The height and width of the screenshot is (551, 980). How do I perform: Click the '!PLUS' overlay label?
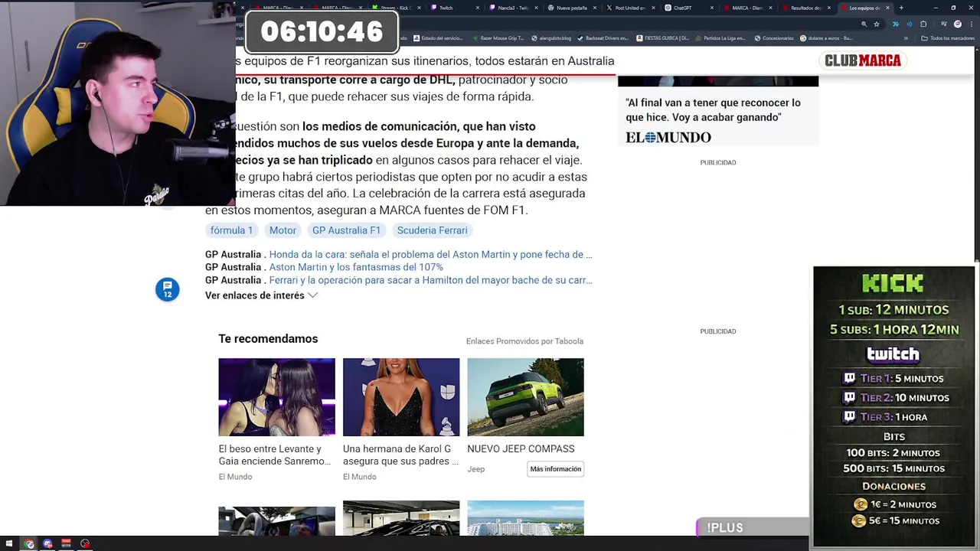point(725,527)
